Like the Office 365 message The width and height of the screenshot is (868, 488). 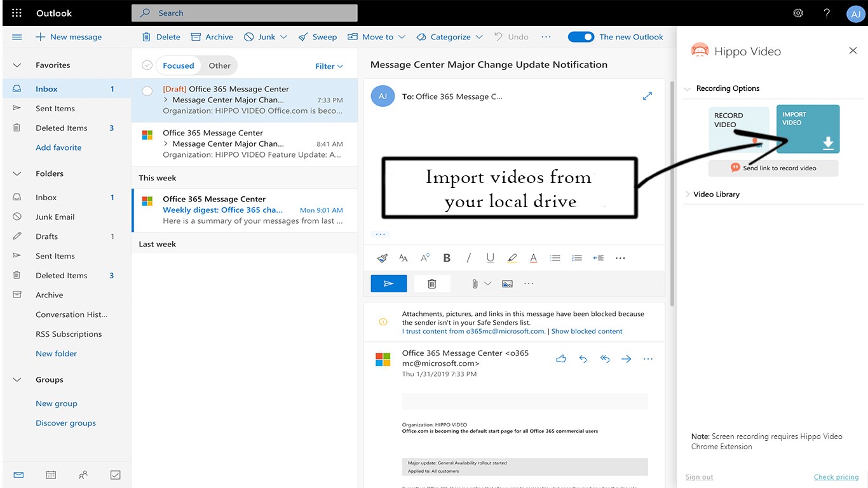pyautogui.click(x=561, y=359)
